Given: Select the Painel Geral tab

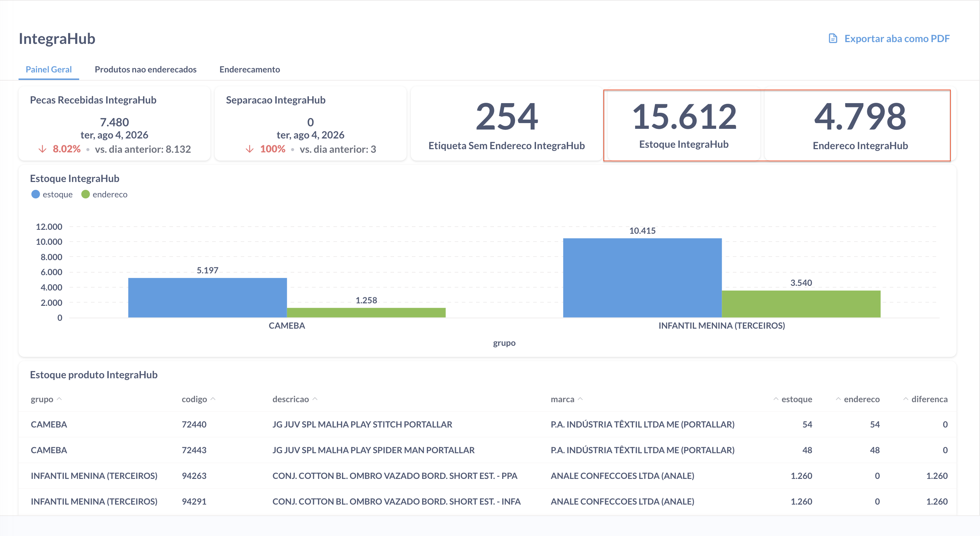Looking at the screenshot, I should (x=49, y=69).
